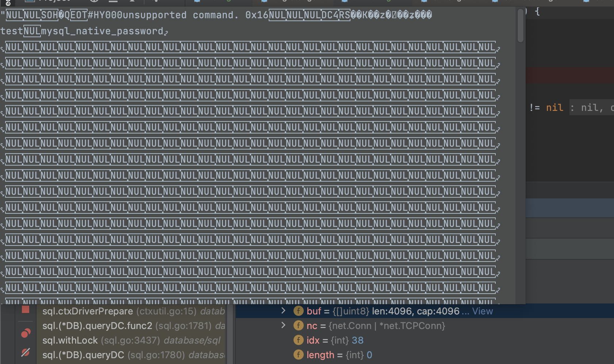Expand the nc variable node

(x=284, y=326)
